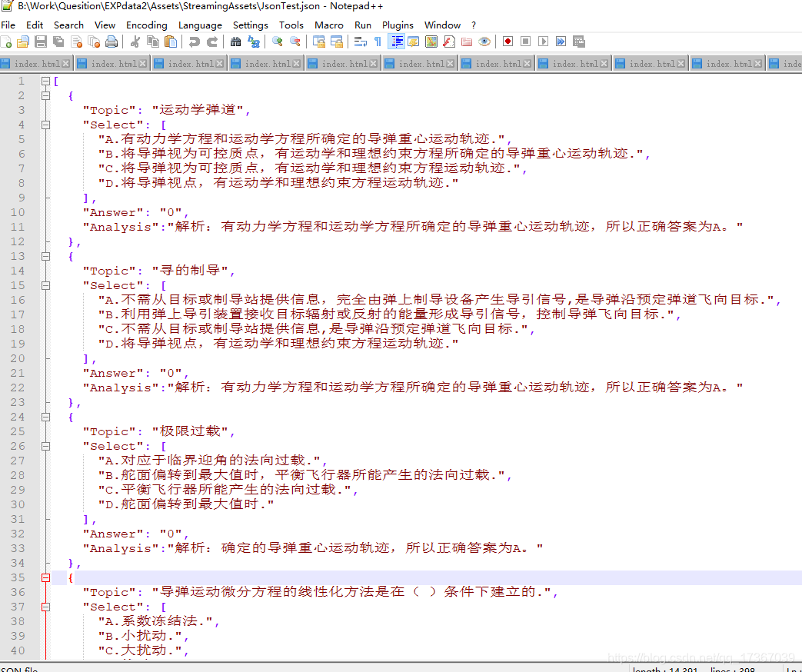
Task: Disable the show indent guide toggle
Action: tap(398, 42)
